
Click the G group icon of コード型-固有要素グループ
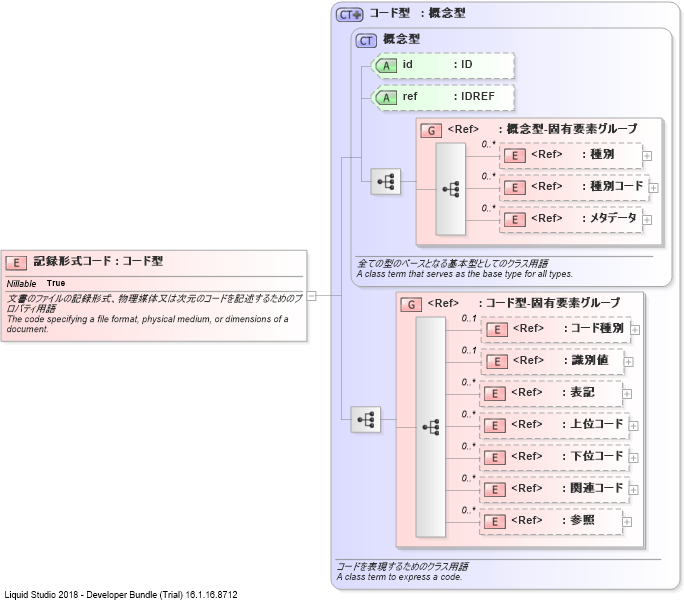click(x=411, y=305)
